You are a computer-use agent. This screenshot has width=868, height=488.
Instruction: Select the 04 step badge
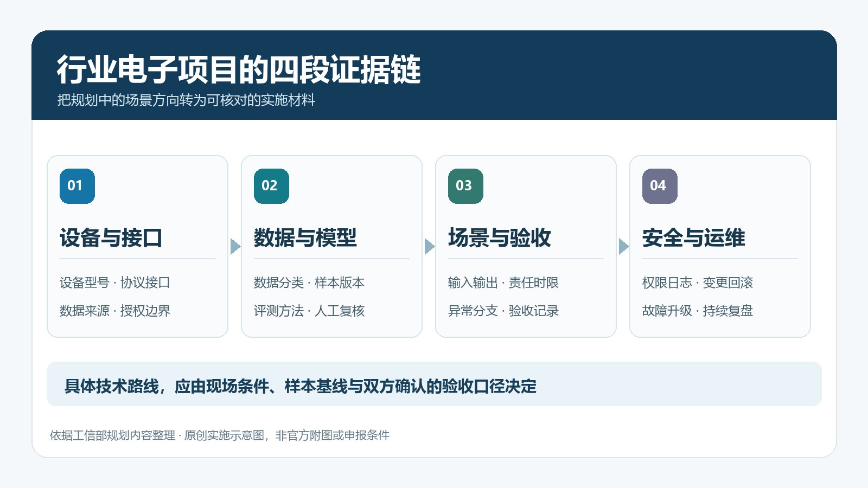(660, 186)
